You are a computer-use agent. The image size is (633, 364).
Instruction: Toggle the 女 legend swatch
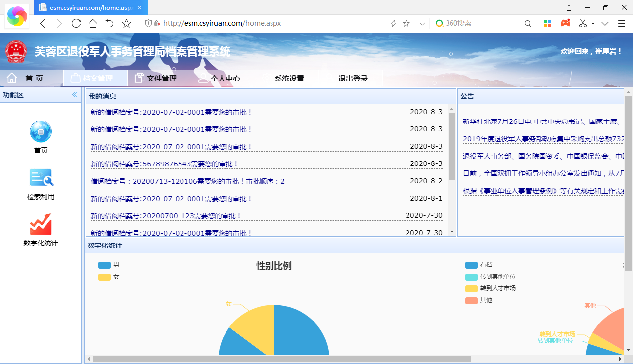(x=104, y=277)
